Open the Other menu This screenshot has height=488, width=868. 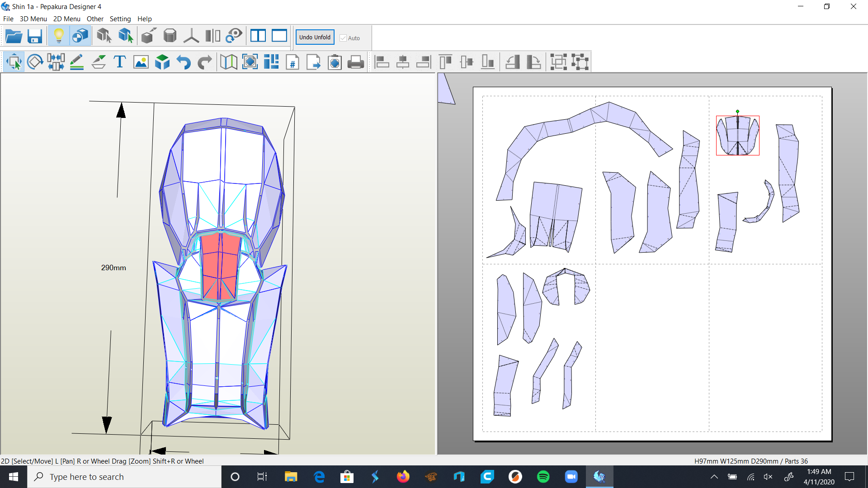(x=95, y=19)
